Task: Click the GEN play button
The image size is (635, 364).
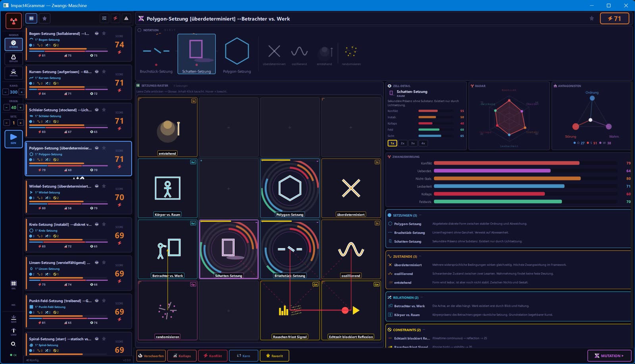Action: tap(13, 139)
